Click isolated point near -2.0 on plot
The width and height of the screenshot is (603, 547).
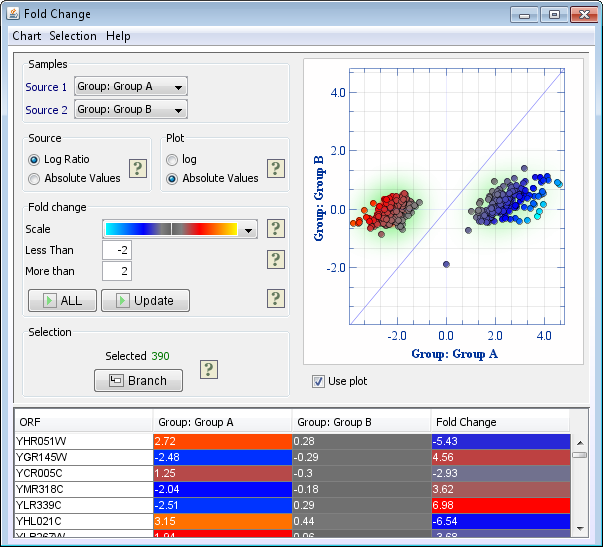pos(446,264)
